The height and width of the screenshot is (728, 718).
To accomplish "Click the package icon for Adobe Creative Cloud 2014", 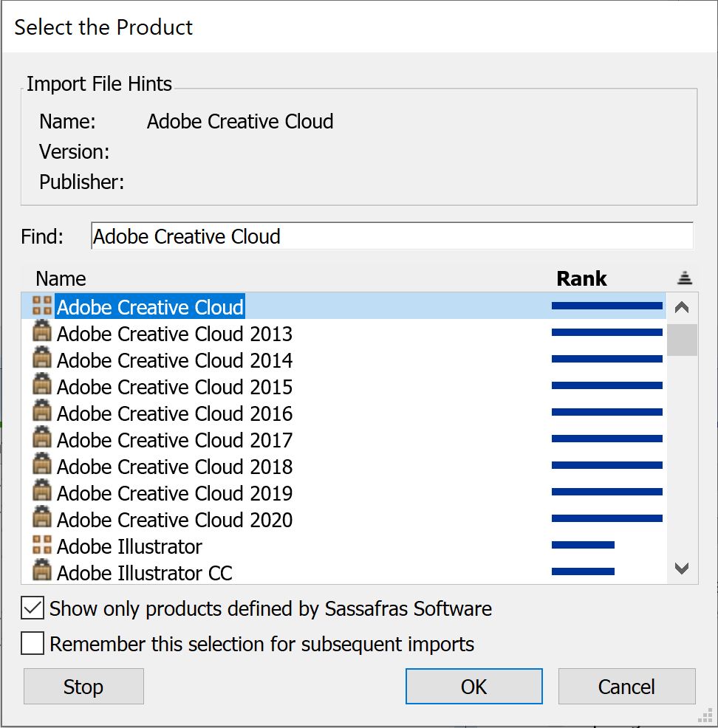I will click(x=42, y=358).
